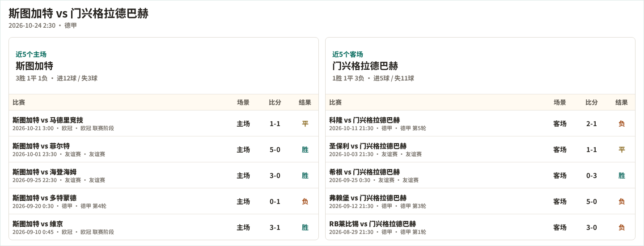644x246 pixels.
Task: Open the match 斯图加特 vs 维京
Action: [38, 224]
